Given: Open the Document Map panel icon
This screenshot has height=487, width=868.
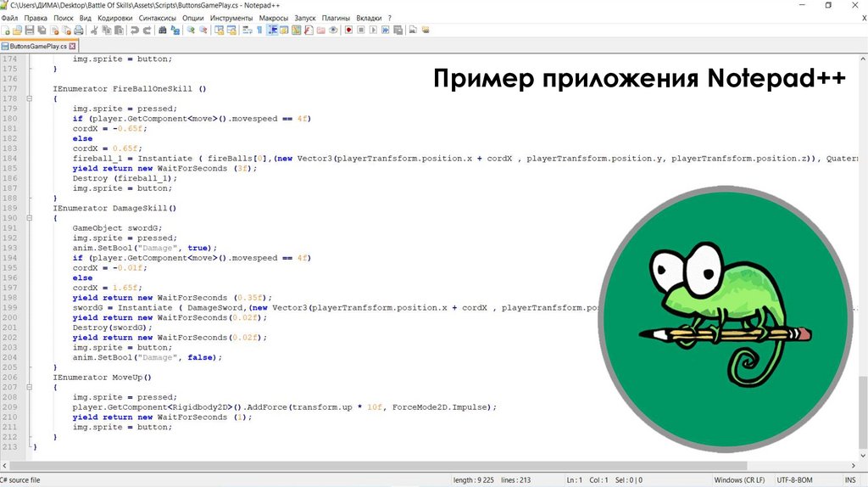Looking at the screenshot, I should [x=296, y=30].
